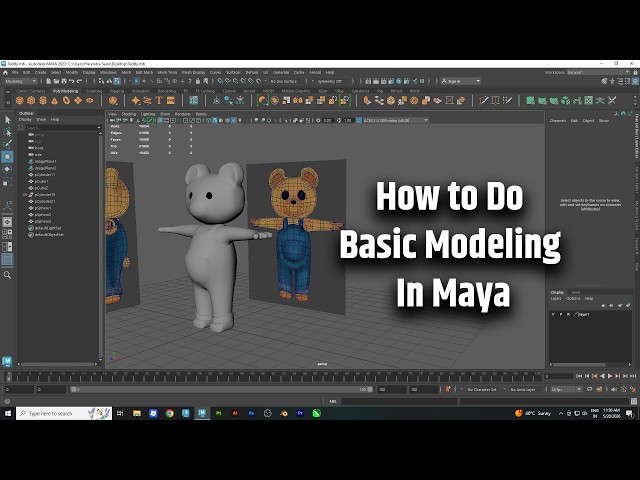Open the Edit Mesh menu
This screenshot has width=640, height=480.
[144, 72]
